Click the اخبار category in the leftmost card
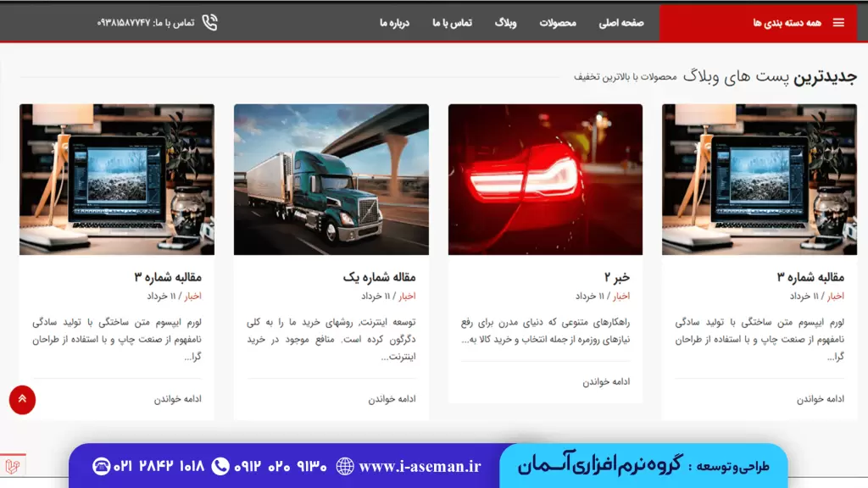 click(x=193, y=296)
